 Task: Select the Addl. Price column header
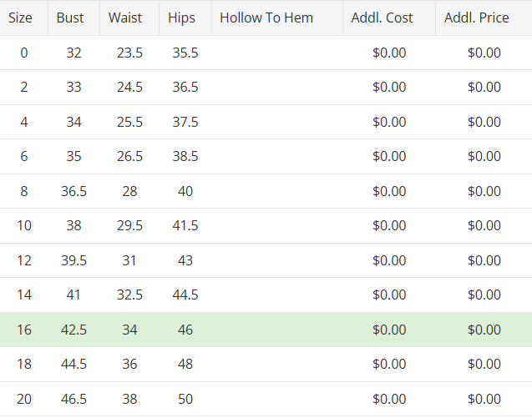click(476, 18)
